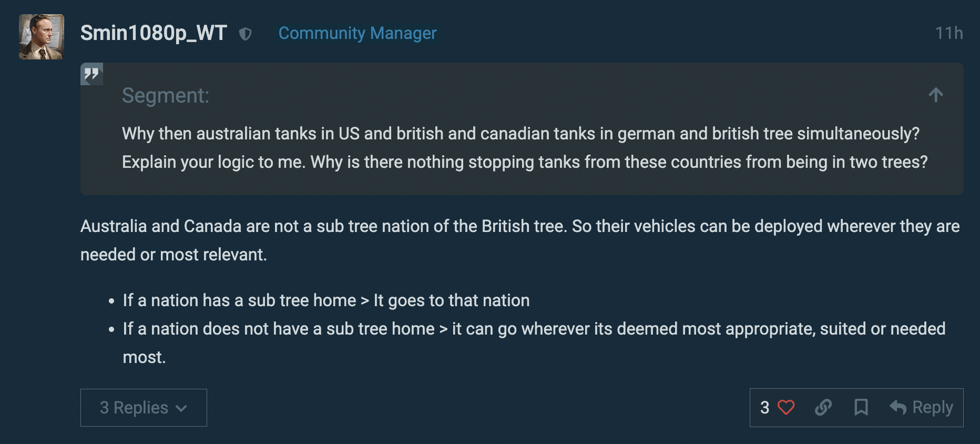Click the Community Manager title link
The image size is (980, 444).
[358, 33]
